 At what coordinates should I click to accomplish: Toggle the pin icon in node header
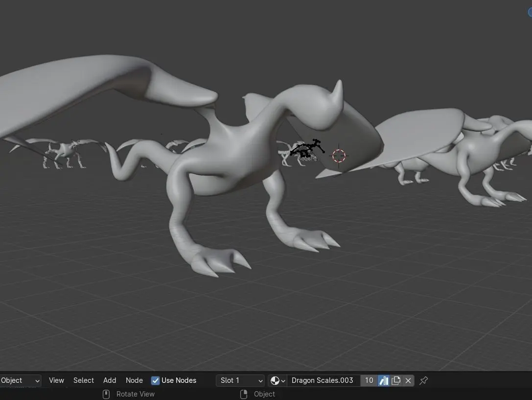point(423,381)
